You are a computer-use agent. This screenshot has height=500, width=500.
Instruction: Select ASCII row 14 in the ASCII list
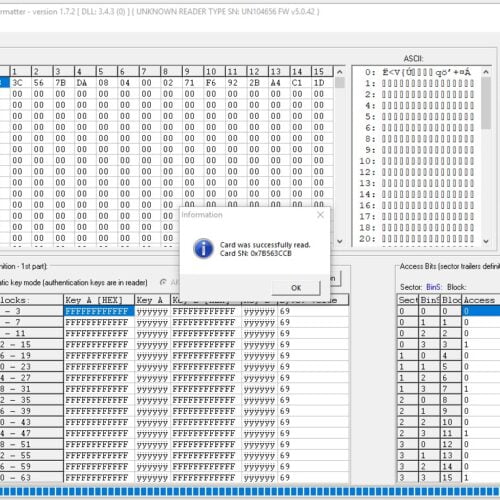tap(417, 194)
